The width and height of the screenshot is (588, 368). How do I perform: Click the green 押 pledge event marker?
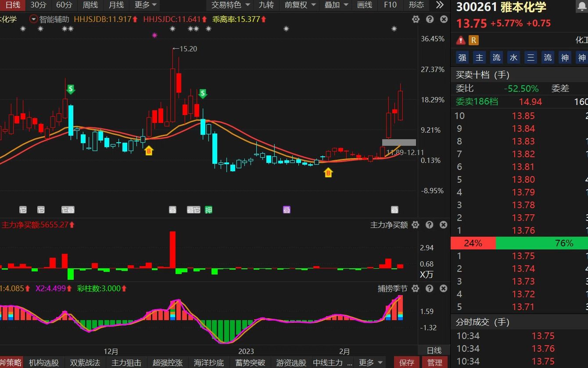coord(208,210)
